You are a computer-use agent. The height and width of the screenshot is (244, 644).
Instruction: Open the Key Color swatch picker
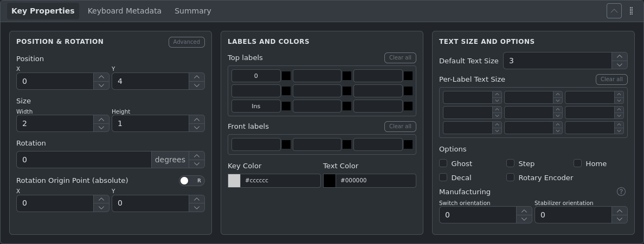(x=234, y=181)
